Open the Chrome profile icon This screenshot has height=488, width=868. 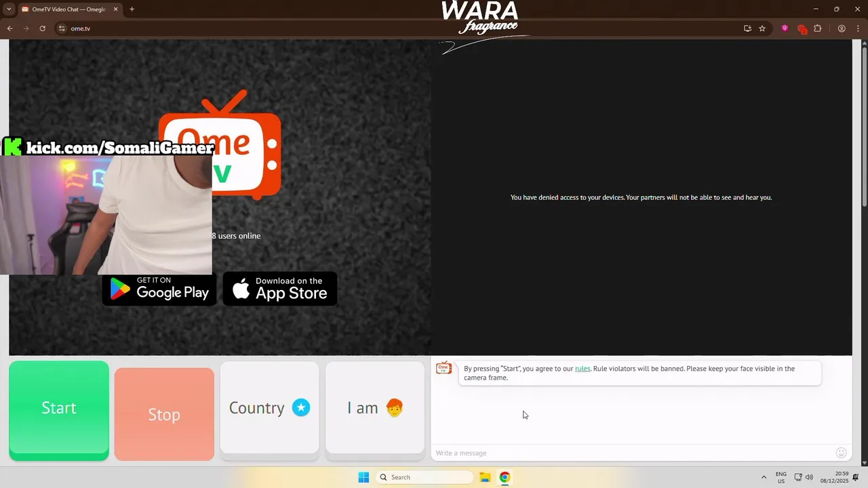[x=842, y=28]
